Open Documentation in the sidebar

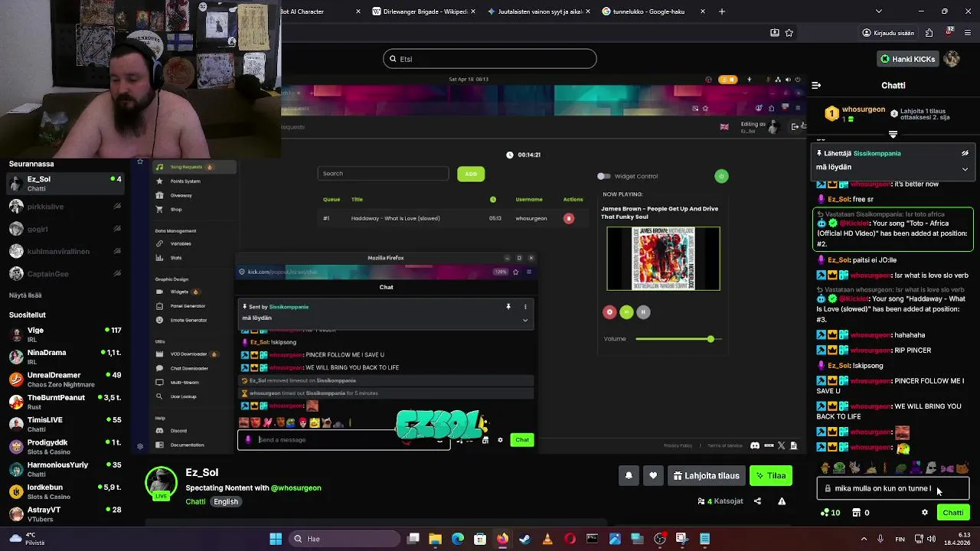(187, 445)
